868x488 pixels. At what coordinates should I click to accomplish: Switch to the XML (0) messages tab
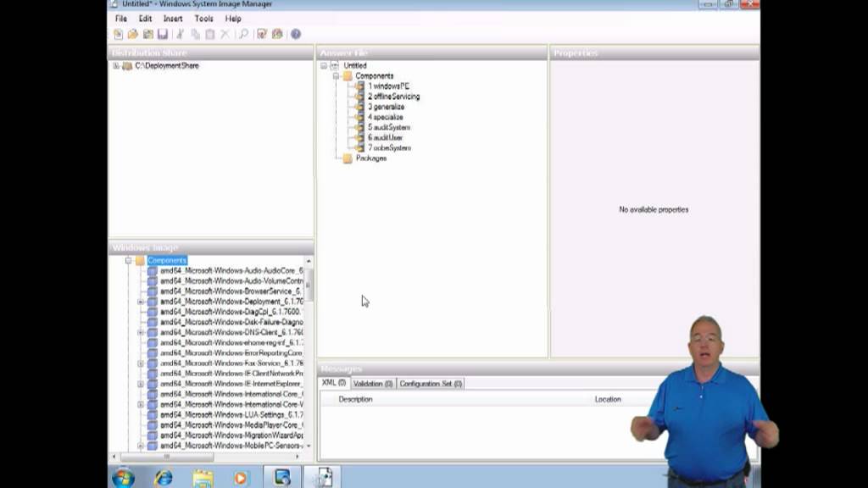click(x=334, y=383)
